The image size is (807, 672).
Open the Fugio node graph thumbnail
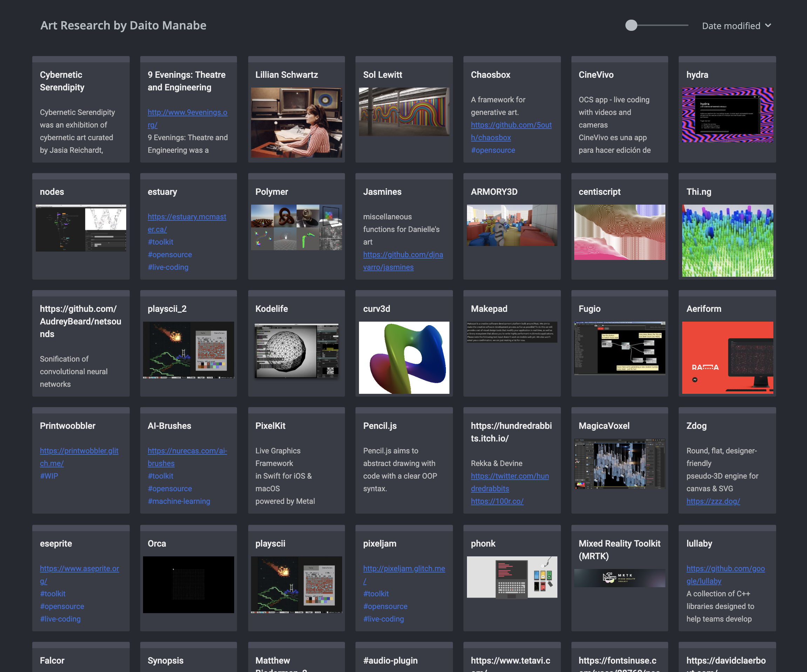[x=619, y=348]
